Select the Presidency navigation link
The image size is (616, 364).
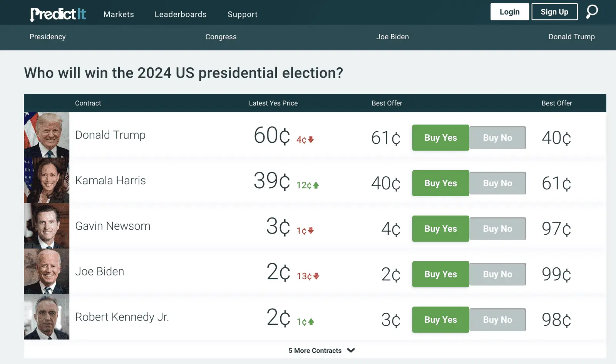tap(47, 37)
